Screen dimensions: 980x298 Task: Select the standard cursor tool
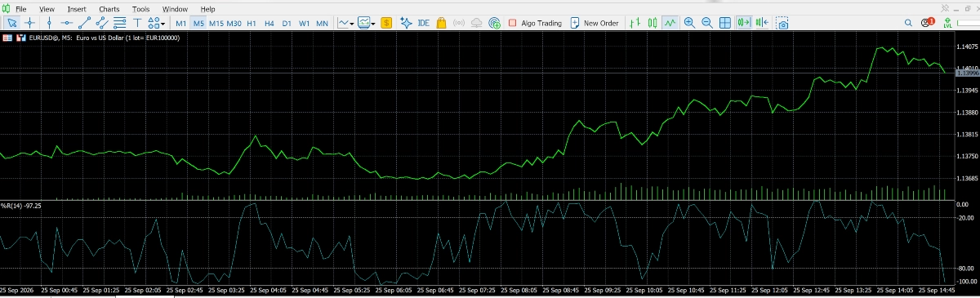(11, 23)
